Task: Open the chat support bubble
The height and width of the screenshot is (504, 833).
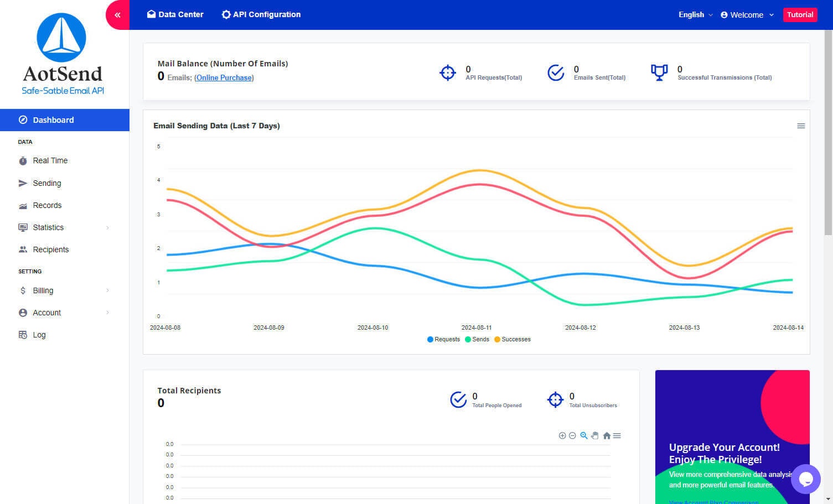Action: tap(806, 479)
